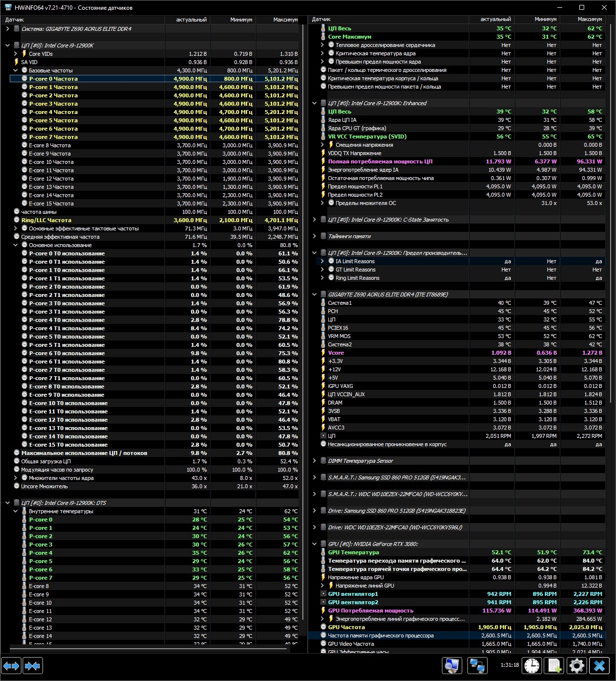
Task: Click the Core VIDs lightning icon
Action: pos(24,54)
